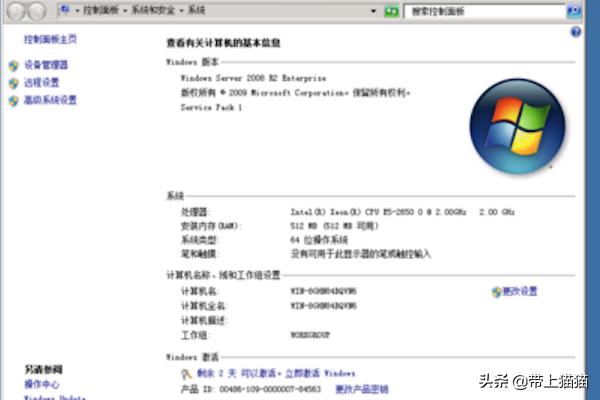
Task: Click the shield icon beside 远程设置
Action: pos(13,83)
